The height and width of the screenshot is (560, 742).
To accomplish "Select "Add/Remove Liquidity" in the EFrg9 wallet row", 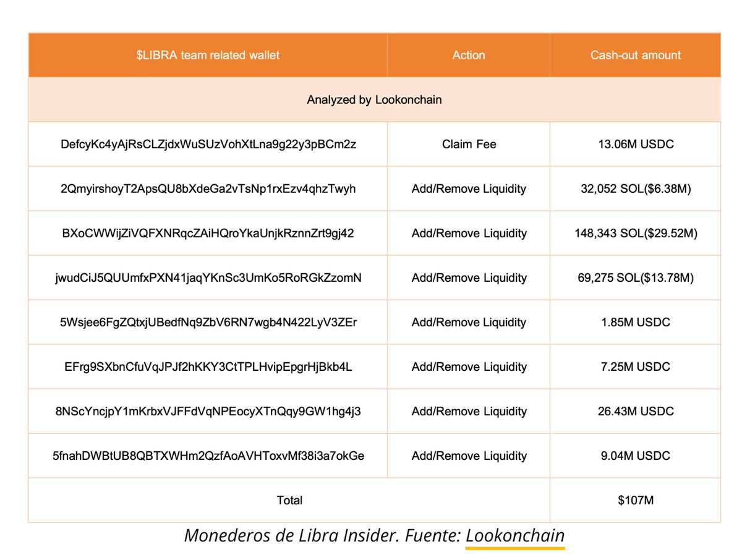I will (x=468, y=367).
